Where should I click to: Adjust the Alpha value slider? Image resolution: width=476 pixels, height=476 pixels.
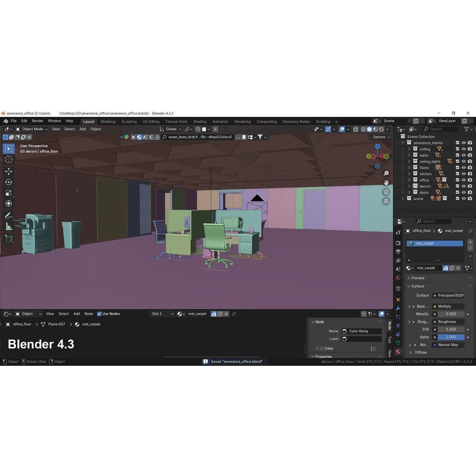click(x=450, y=337)
